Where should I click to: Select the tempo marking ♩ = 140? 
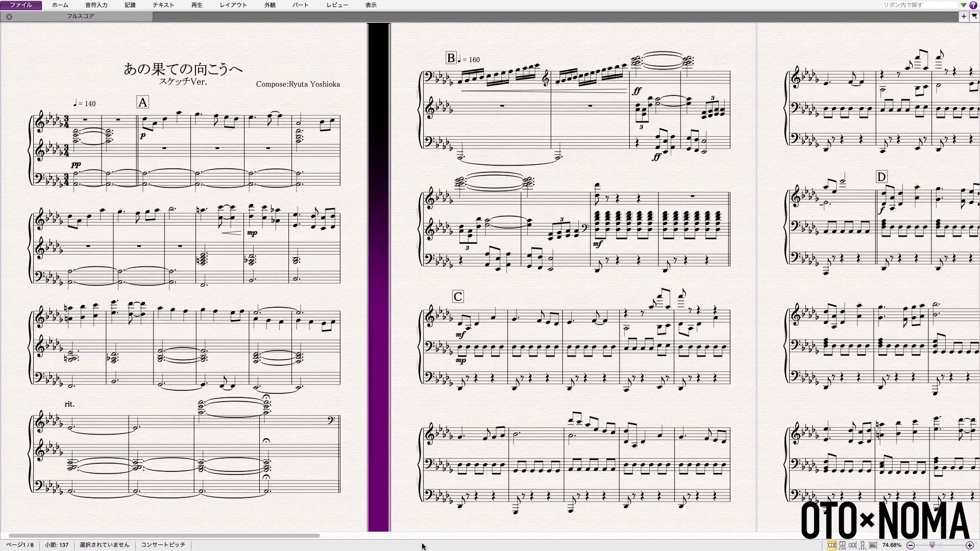coord(84,104)
